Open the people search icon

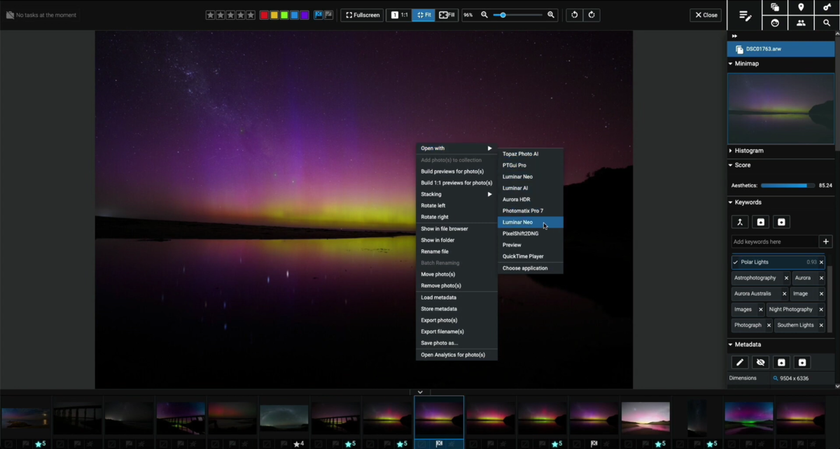point(801,23)
